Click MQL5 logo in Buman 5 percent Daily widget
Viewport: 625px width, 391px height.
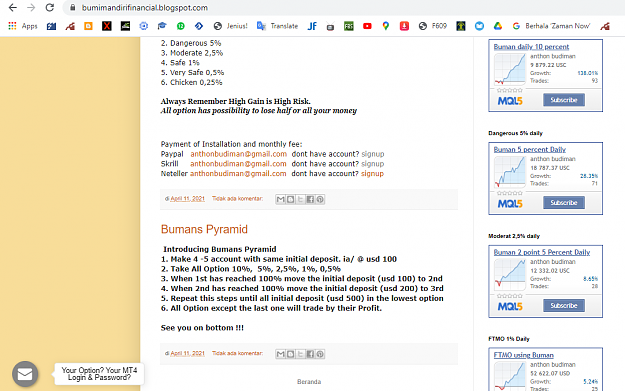[x=510, y=204]
